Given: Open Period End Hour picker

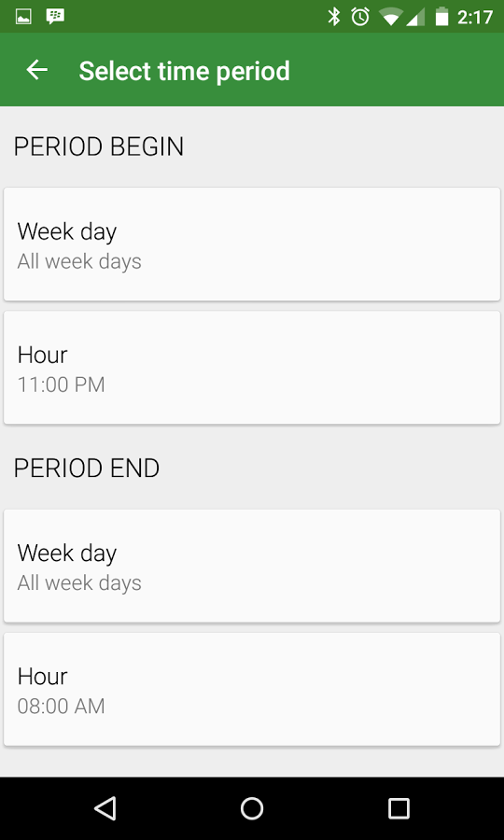Looking at the screenshot, I should [252, 689].
